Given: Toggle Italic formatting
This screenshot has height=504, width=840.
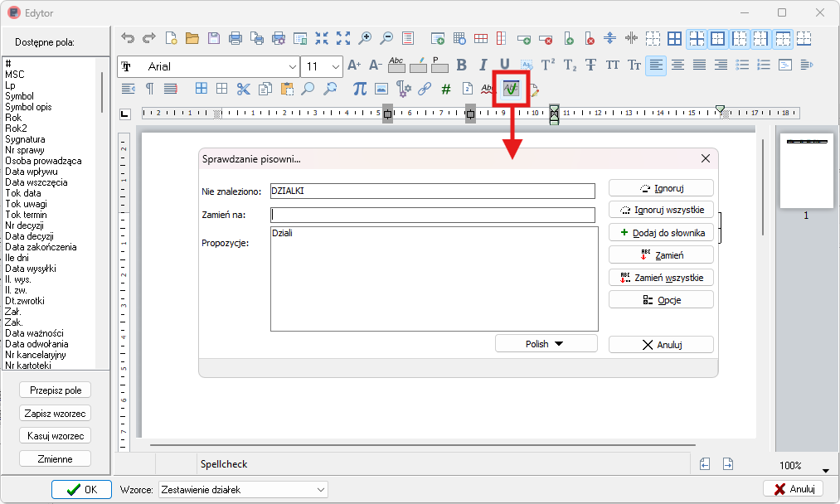Looking at the screenshot, I should [483, 65].
